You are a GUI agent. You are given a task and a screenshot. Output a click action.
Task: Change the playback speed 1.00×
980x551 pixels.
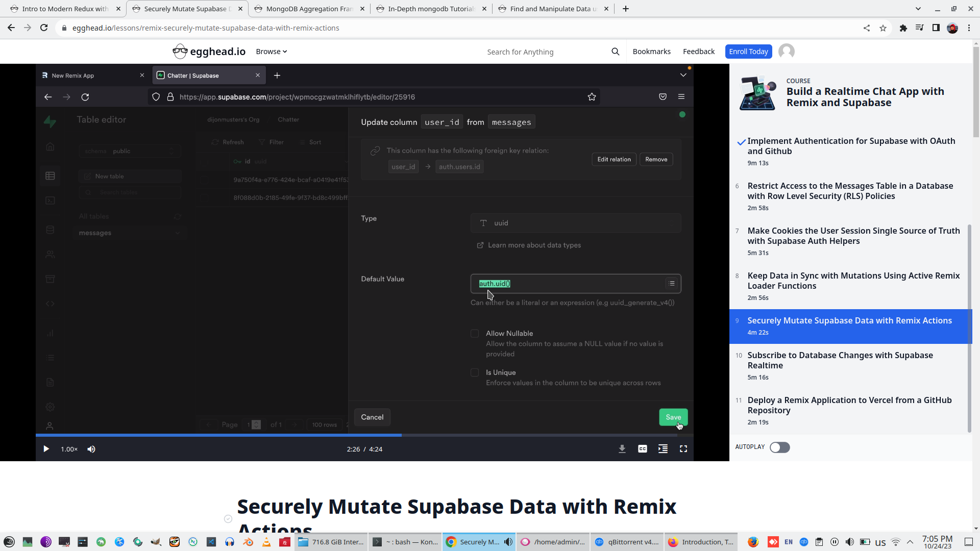[69, 449]
